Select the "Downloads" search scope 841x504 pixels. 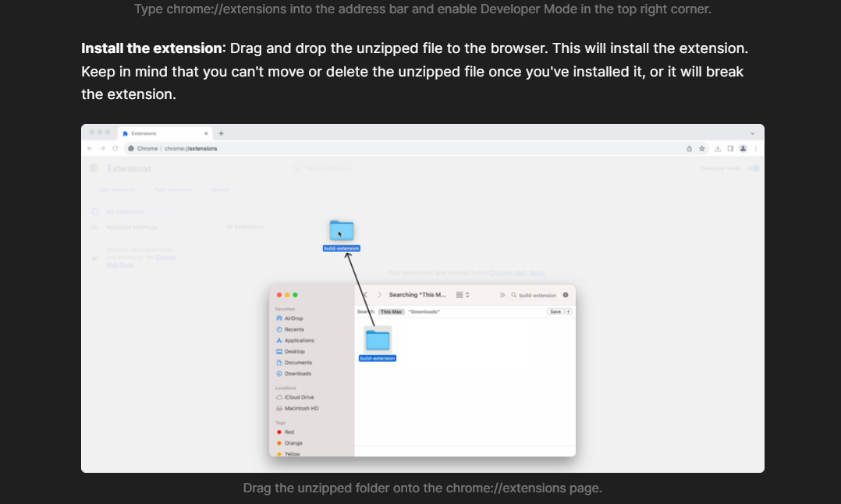(x=424, y=311)
